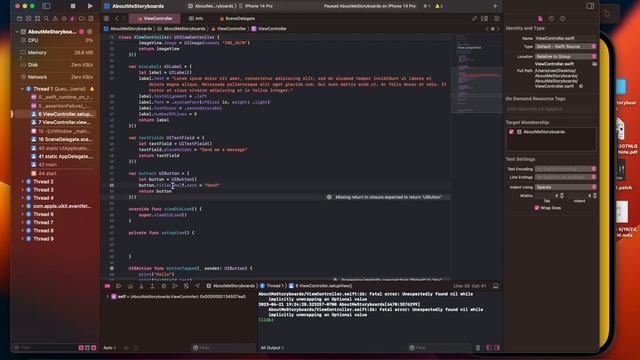The image size is (640, 360).
Task: Add an editor on the right
Action: click(497, 18)
